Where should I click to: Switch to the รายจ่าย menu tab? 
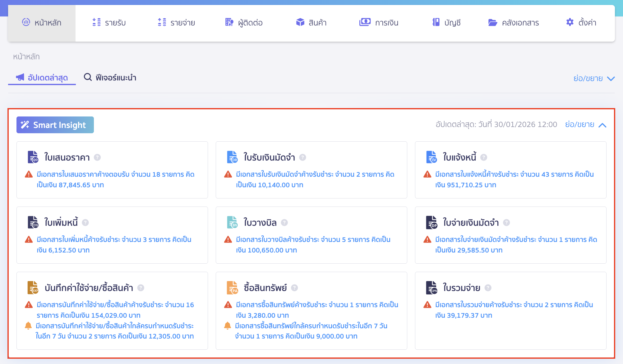pyautogui.click(x=176, y=22)
